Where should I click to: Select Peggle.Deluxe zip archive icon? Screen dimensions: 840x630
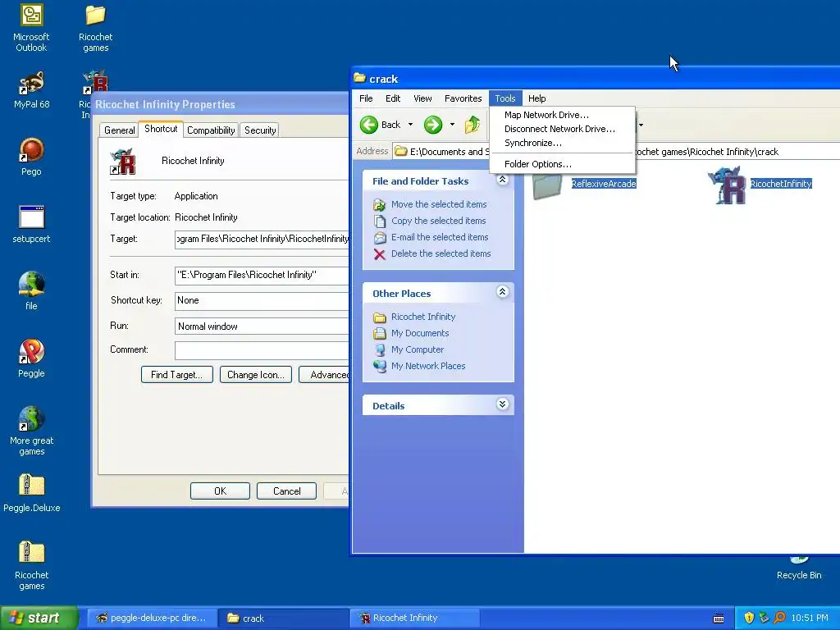tap(31, 493)
